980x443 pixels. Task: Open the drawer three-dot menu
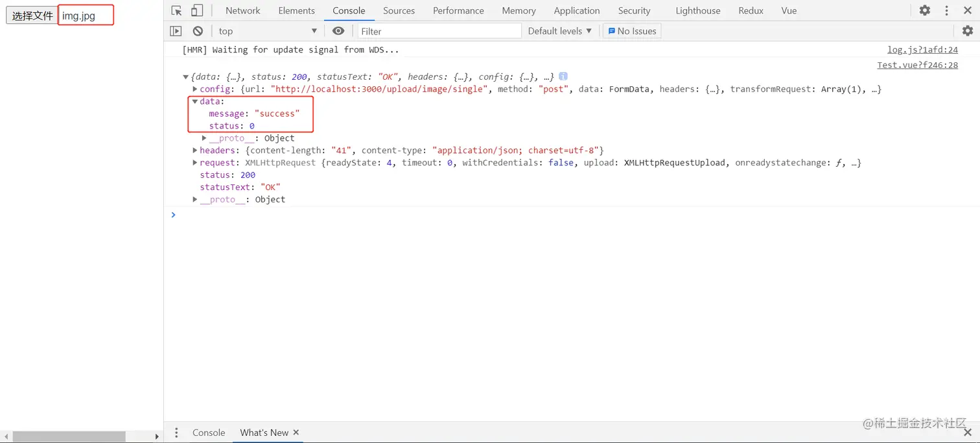176,433
